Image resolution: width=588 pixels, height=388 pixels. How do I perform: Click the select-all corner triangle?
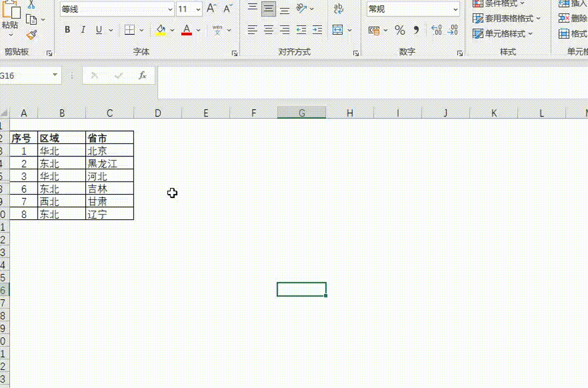[4, 113]
